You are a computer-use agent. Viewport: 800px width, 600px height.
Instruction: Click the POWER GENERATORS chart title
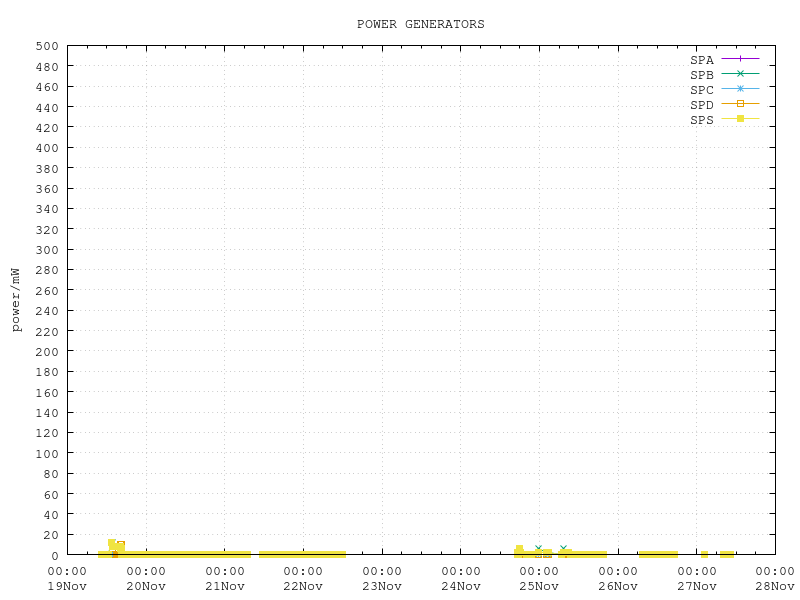(420, 24)
